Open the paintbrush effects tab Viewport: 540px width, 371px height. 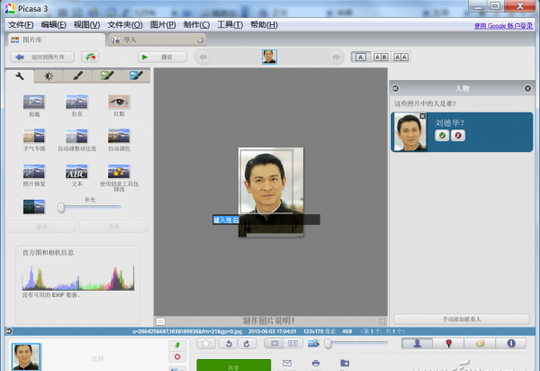point(78,76)
